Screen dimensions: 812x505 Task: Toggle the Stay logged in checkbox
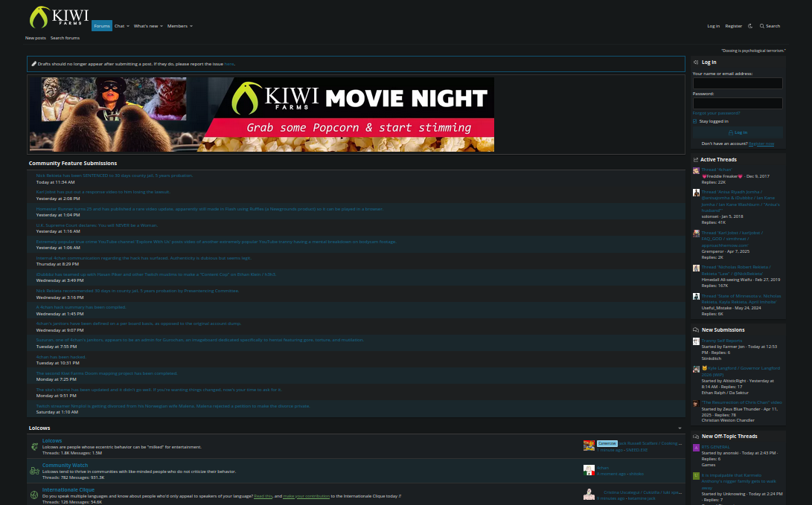click(695, 121)
